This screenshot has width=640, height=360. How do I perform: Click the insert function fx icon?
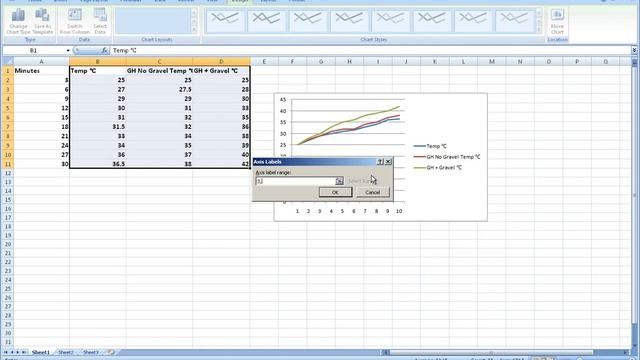tap(104, 50)
